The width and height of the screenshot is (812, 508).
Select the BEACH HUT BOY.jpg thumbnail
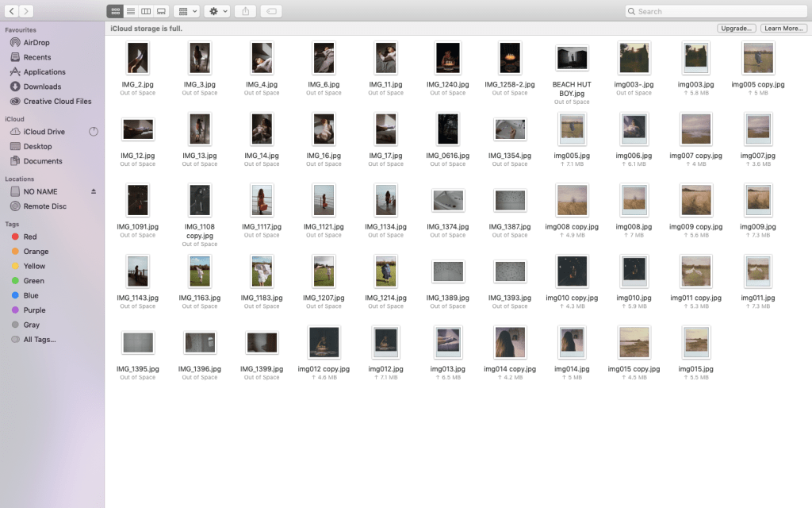[x=572, y=59]
